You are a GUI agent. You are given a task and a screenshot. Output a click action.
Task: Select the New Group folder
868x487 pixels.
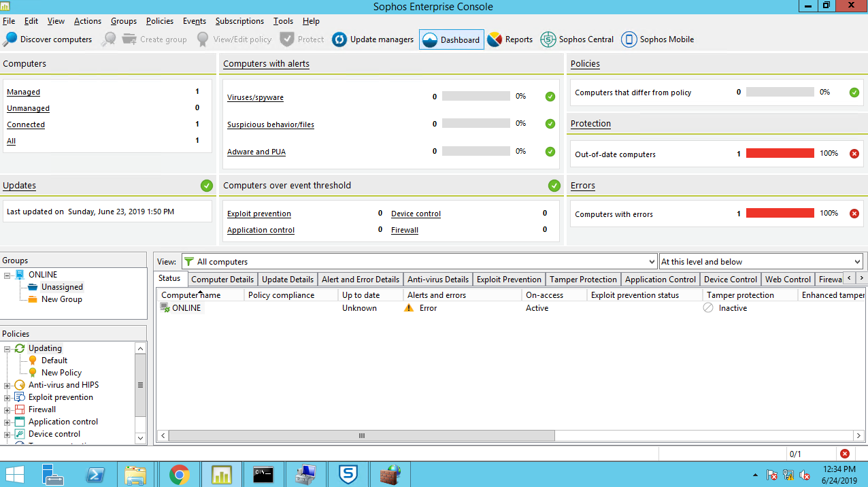[61, 299]
